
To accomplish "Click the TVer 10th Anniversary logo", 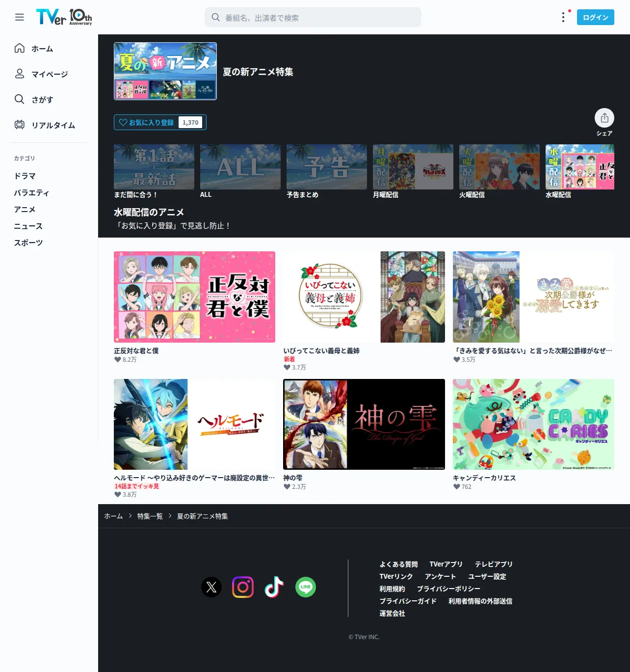I will [64, 17].
